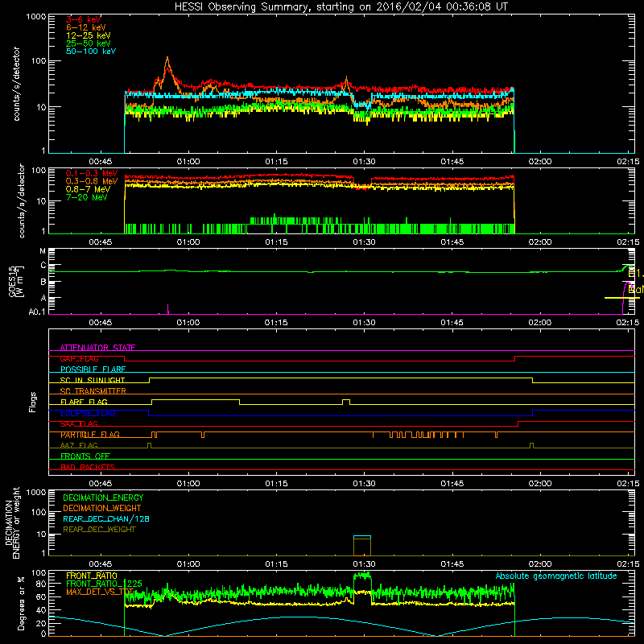Click the PARTICLE_FLAG label

pos(90,435)
